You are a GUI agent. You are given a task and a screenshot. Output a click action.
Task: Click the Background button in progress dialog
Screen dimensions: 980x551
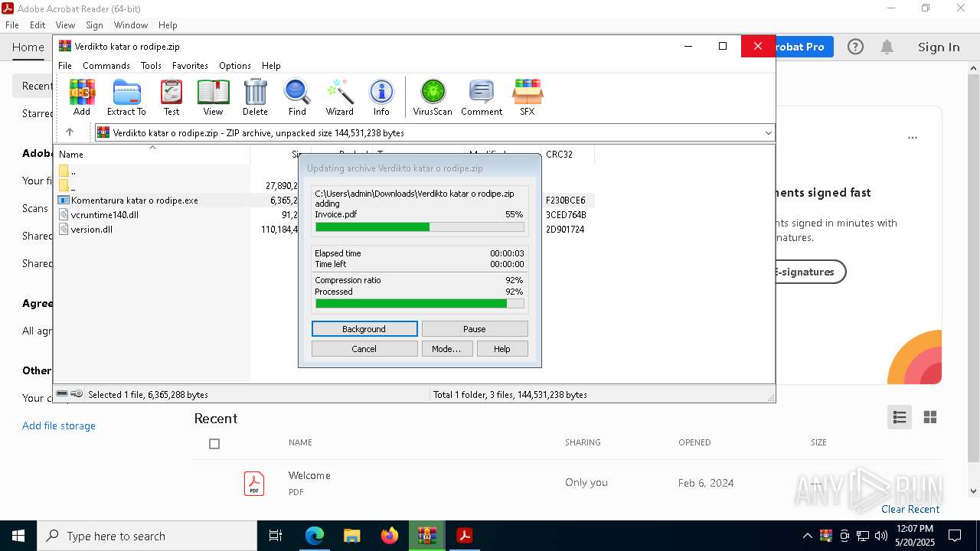[x=364, y=329]
